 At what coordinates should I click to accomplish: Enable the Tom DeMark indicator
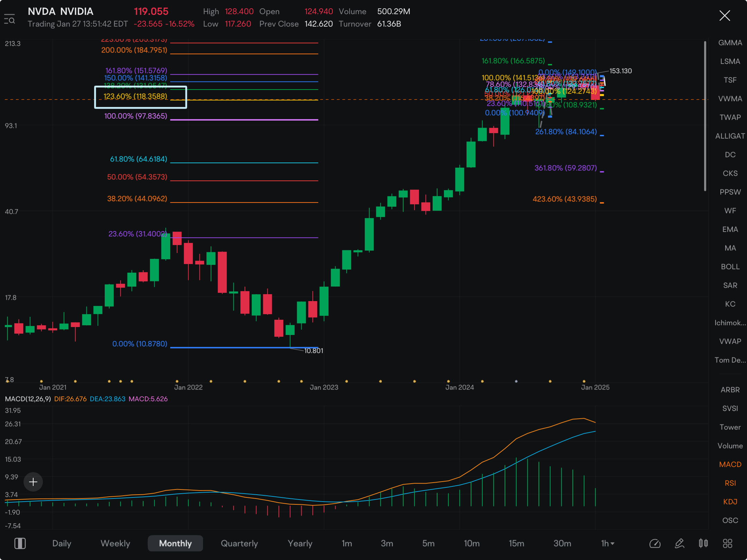(730, 360)
